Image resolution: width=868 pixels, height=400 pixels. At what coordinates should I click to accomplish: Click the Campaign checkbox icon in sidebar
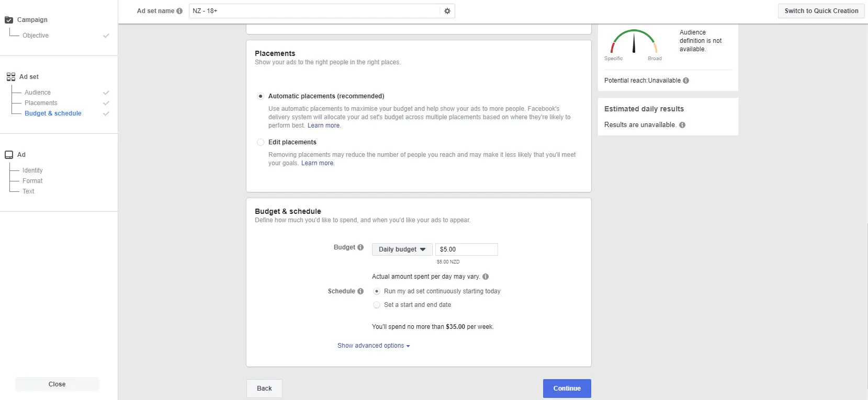tap(9, 20)
